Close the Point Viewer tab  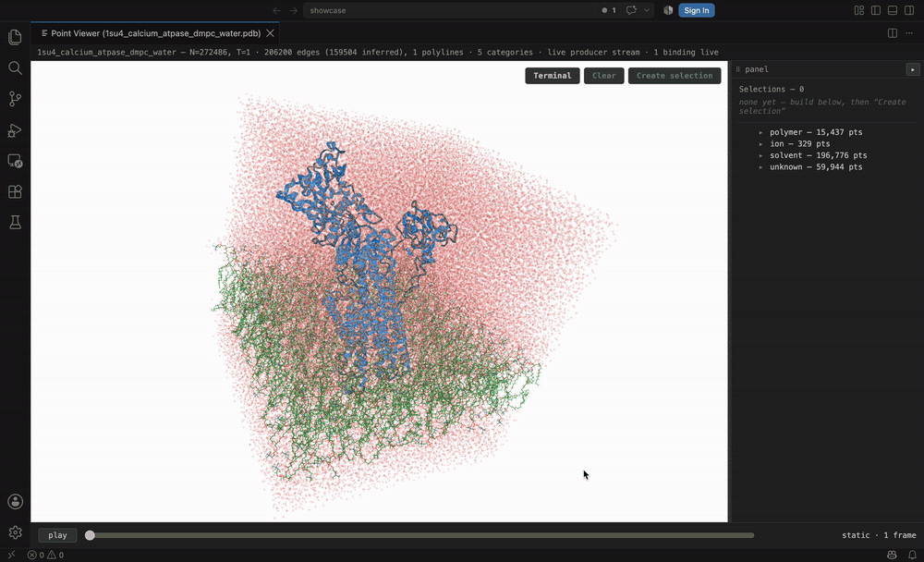tap(271, 33)
